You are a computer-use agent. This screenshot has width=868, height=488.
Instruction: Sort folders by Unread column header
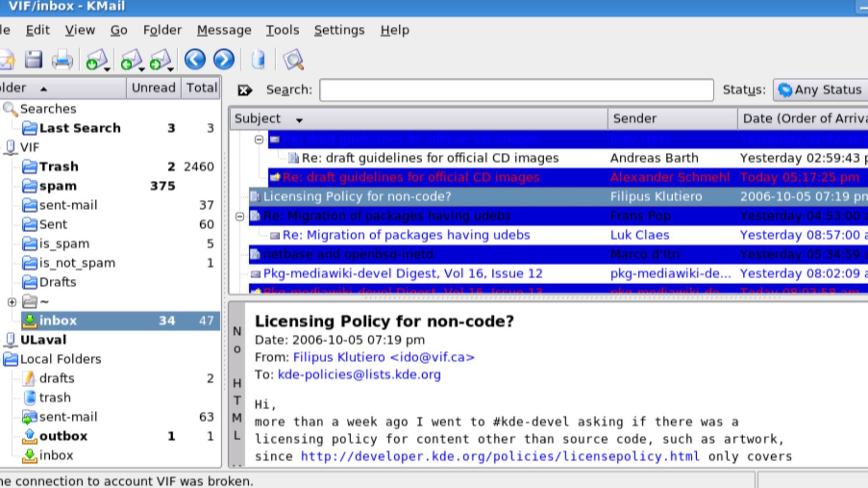tap(153, 88)
